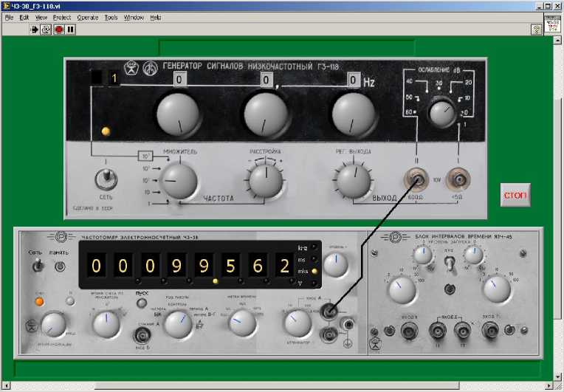
Task: Open the View menu
Action: coord(41,17)
